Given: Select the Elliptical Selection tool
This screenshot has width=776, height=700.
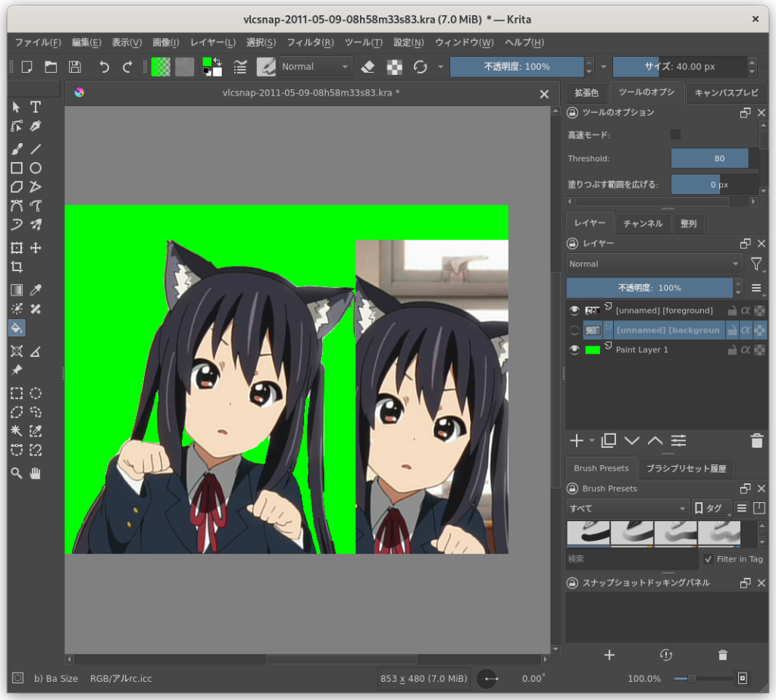Looking at the screenshot, I should (35, 393).
